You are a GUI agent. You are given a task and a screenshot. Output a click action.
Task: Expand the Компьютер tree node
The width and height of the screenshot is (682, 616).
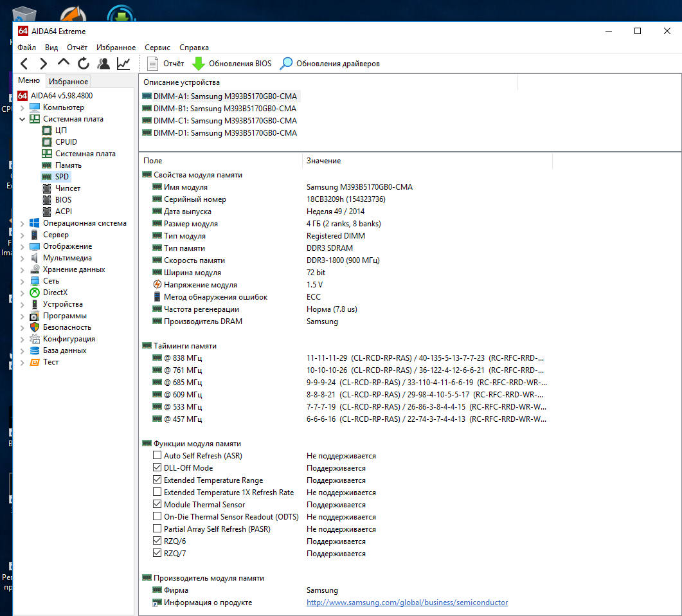tap(22, 107)
